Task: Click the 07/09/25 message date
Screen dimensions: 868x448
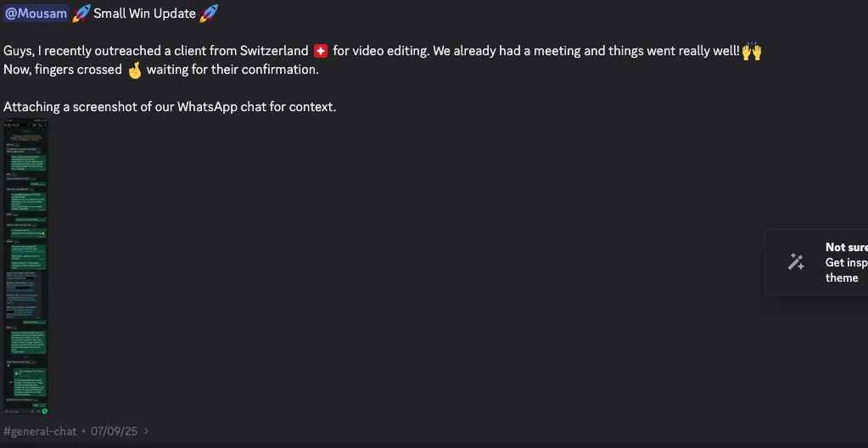Action: coord(115,432)
